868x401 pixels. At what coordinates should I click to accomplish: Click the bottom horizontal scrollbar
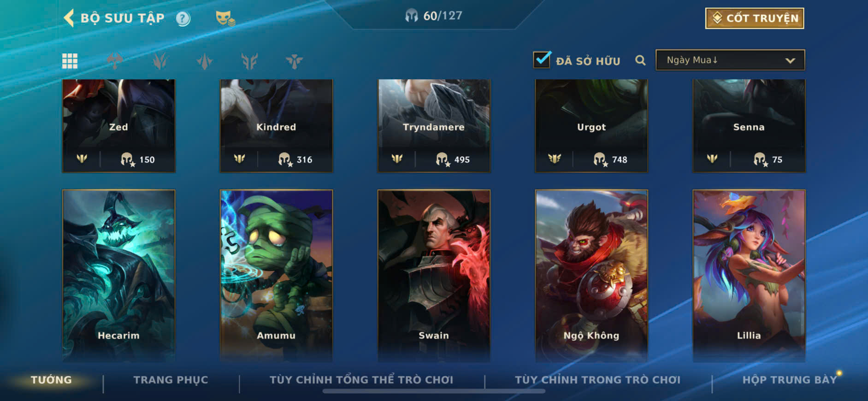coord(434,391)
